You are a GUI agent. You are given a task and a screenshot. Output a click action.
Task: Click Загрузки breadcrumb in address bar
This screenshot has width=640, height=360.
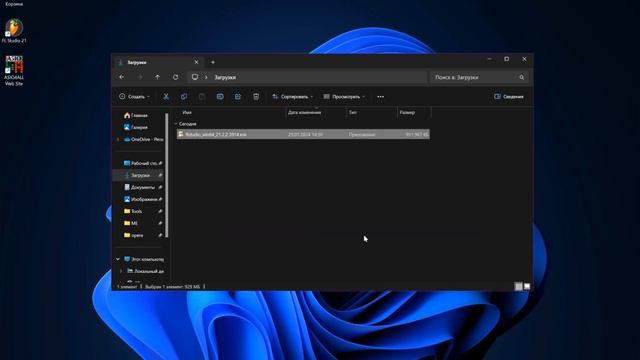[x=225, y=77]
